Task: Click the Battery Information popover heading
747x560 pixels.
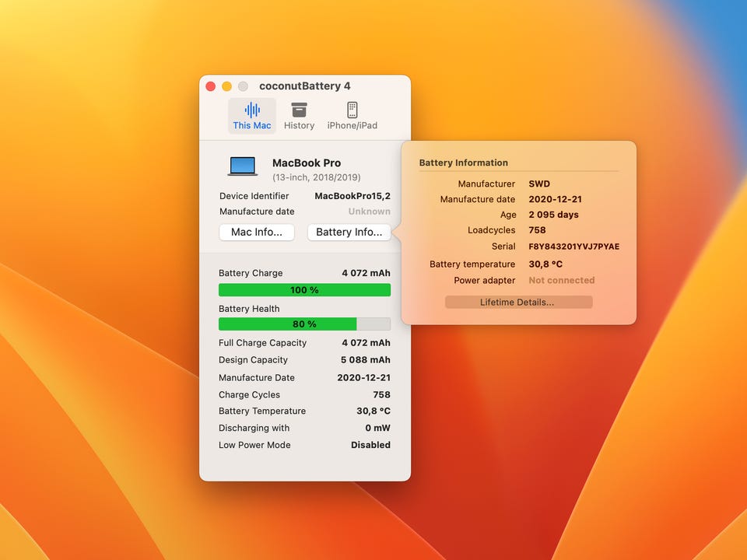Action: [464, 163]
